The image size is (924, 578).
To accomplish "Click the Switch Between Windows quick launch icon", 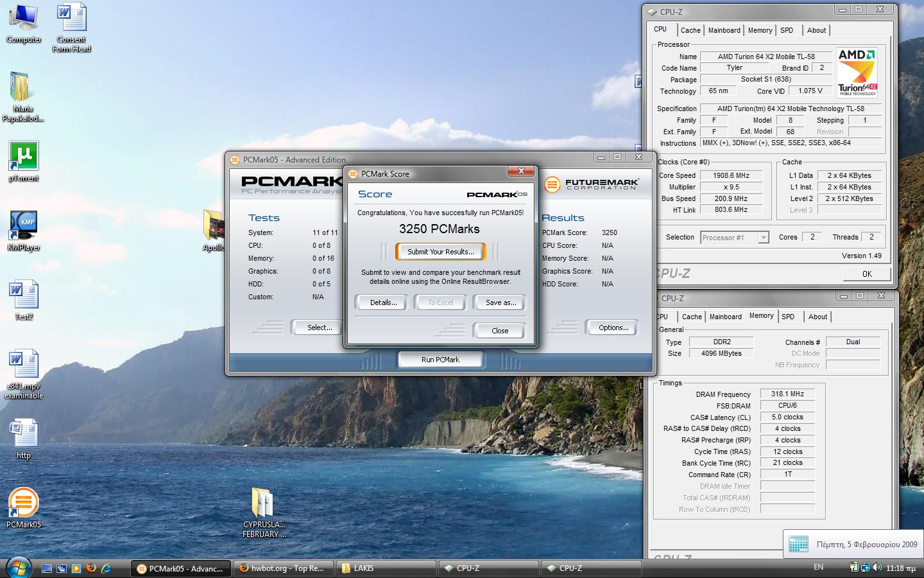I will point(62,568).
